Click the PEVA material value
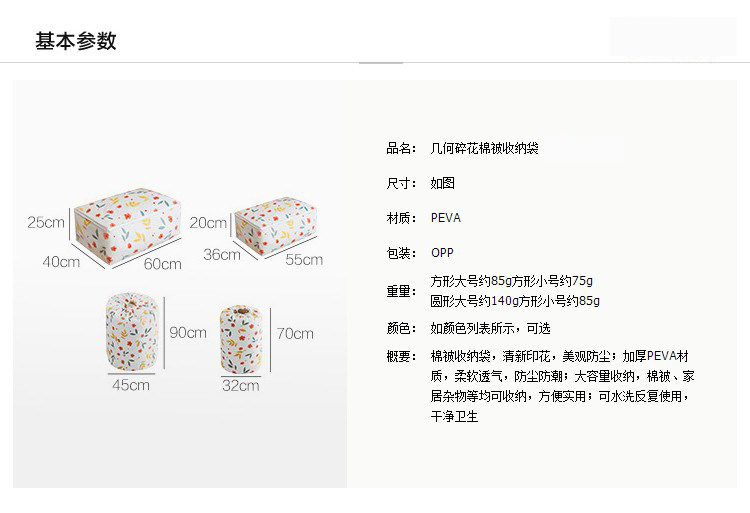 (x=446, y=218)
